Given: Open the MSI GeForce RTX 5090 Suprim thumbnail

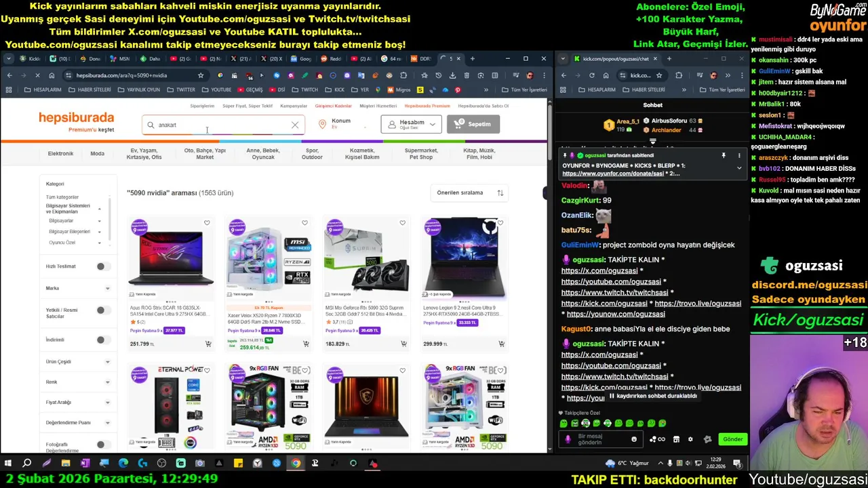Looking at the screenshot, I should 366,259.
